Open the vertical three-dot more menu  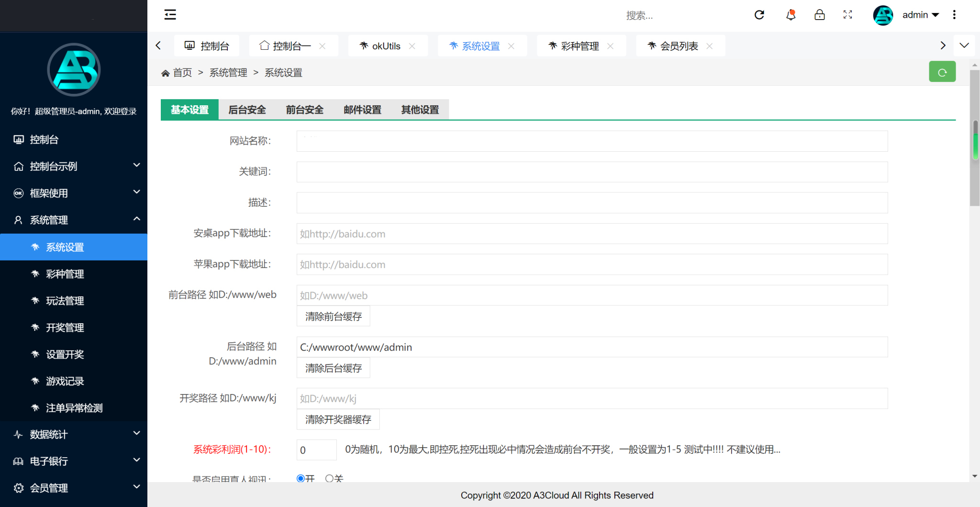click(954, 15)
